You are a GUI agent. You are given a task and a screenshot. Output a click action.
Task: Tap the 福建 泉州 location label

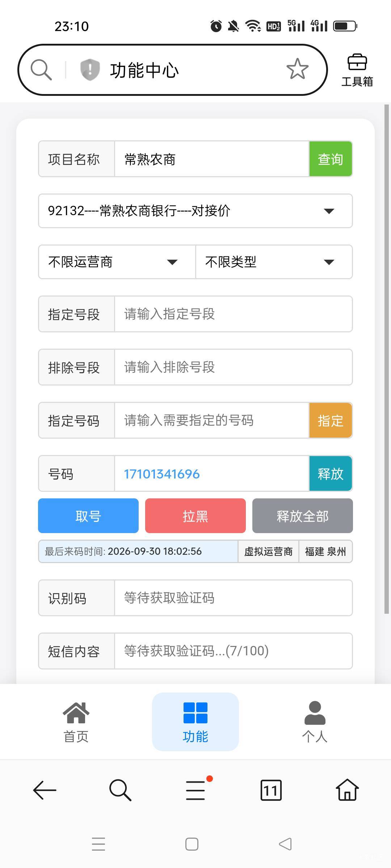(x=325, y=552)
